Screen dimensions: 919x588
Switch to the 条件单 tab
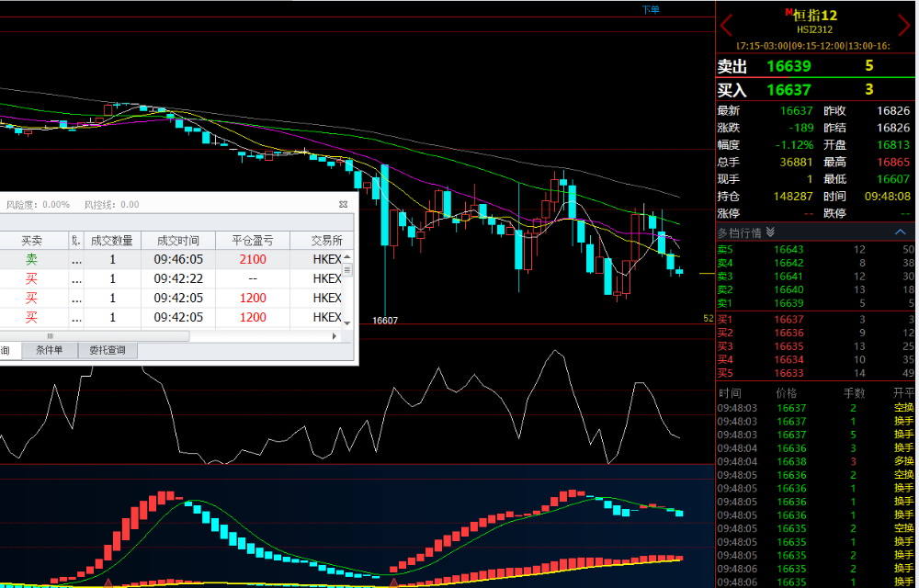pyautogui.click(x=50, y=350)
